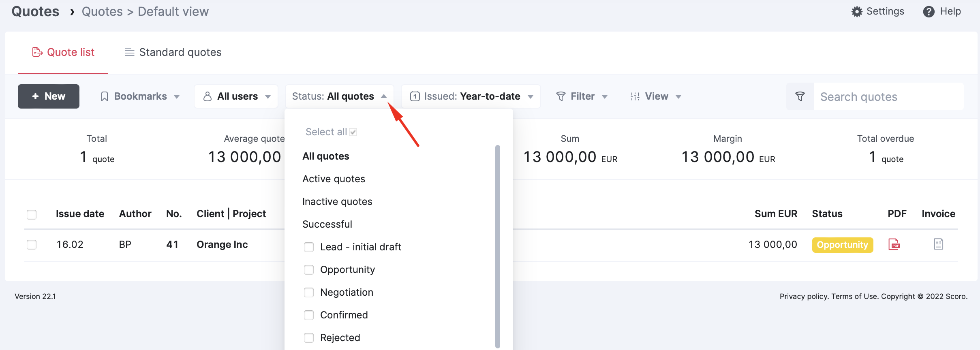Click the Total overdue 1 quote summary
This screenshot has width=980, height=350.
886,149
